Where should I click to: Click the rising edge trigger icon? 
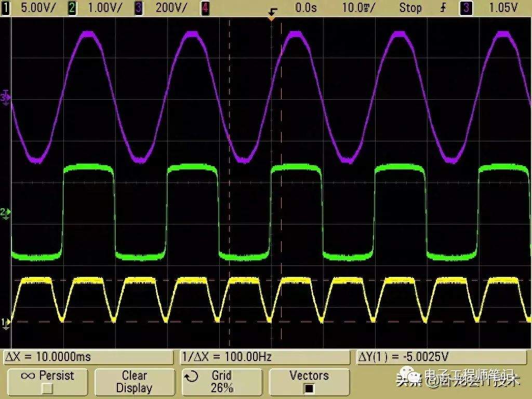(443, 8)
